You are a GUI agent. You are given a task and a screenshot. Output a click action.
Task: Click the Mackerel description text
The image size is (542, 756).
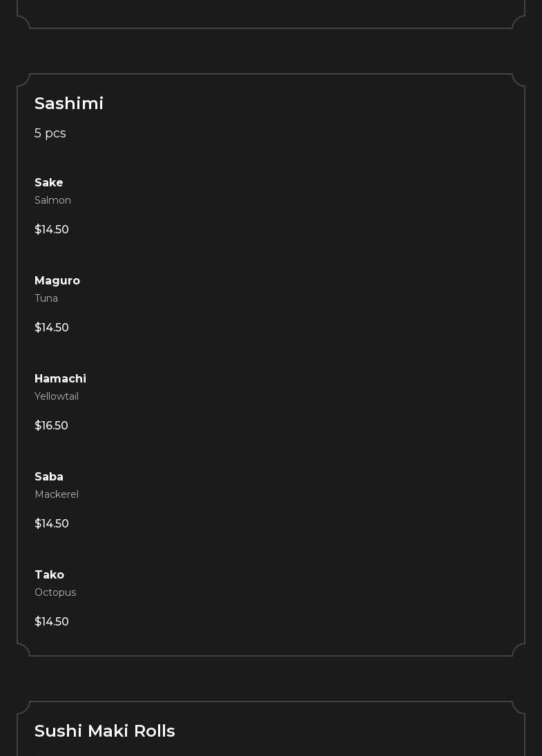[x=57, y=494]
